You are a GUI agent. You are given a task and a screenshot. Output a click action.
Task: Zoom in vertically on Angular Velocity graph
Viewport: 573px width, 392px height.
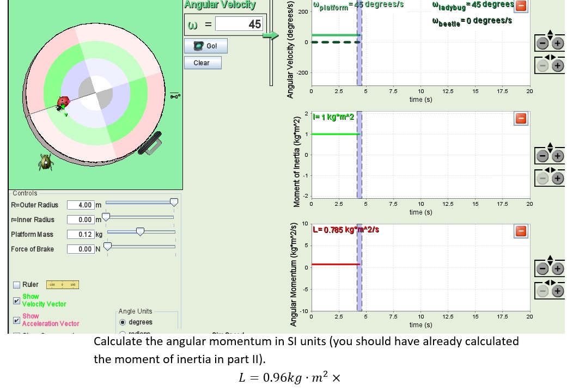[x=557, y=44]
